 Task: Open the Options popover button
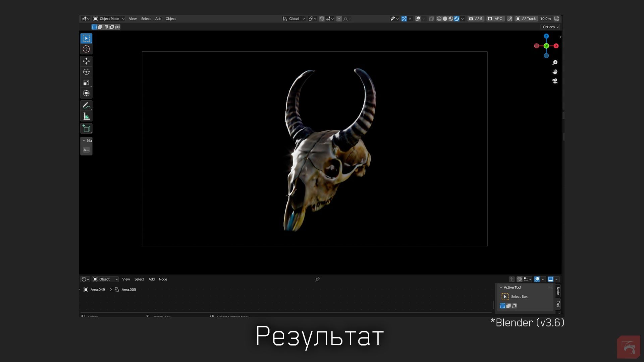[x=550, y=27]
